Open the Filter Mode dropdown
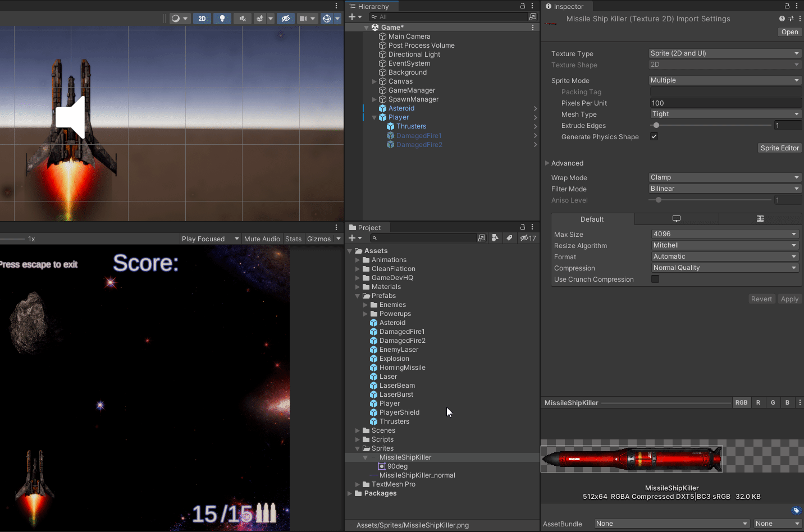 click(x=725, y=189)
